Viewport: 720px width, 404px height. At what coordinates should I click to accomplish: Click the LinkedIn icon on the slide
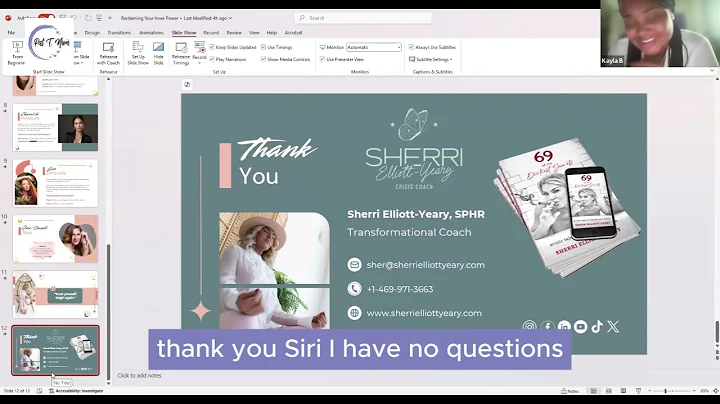(564, 326)
